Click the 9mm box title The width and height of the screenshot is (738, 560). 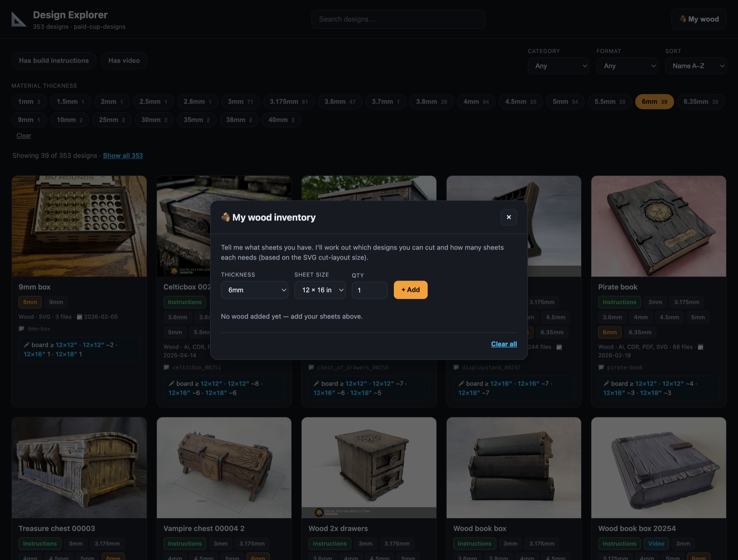[x=34, y=287]
